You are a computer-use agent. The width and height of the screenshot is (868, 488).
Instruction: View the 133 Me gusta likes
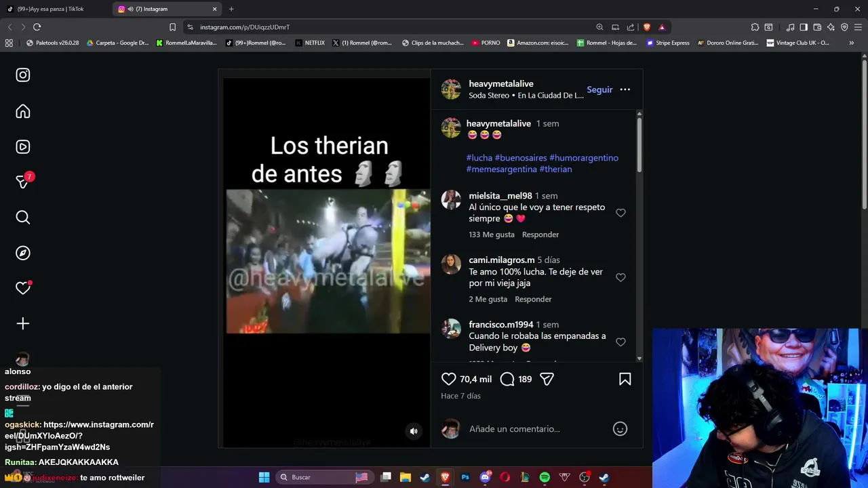click(x=492, y=235)
